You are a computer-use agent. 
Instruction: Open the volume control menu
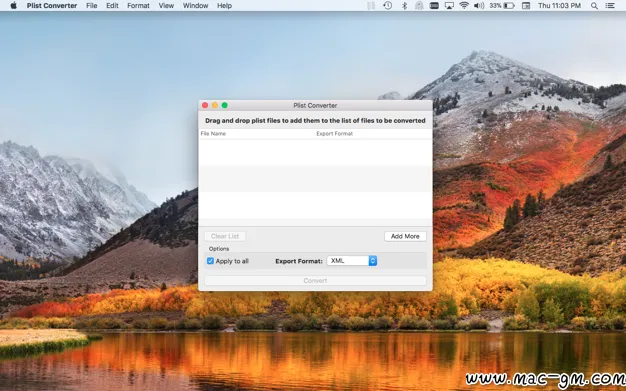tap(479, 6)
